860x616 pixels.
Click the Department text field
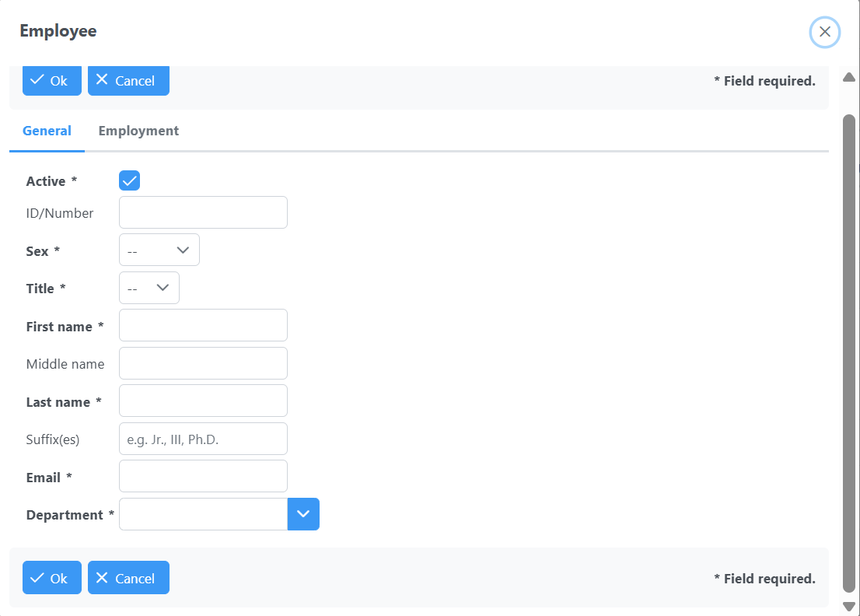pyautogui.click(x=203, y=515)
